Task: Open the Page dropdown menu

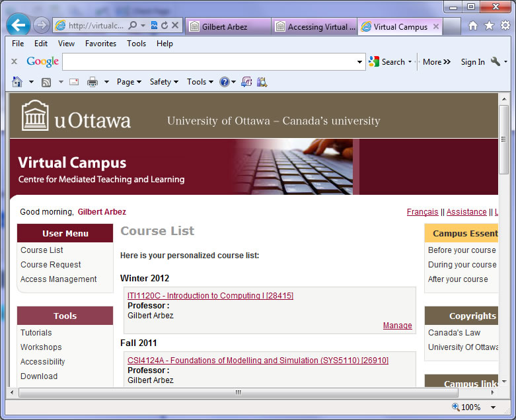Action: click(129, 82)
